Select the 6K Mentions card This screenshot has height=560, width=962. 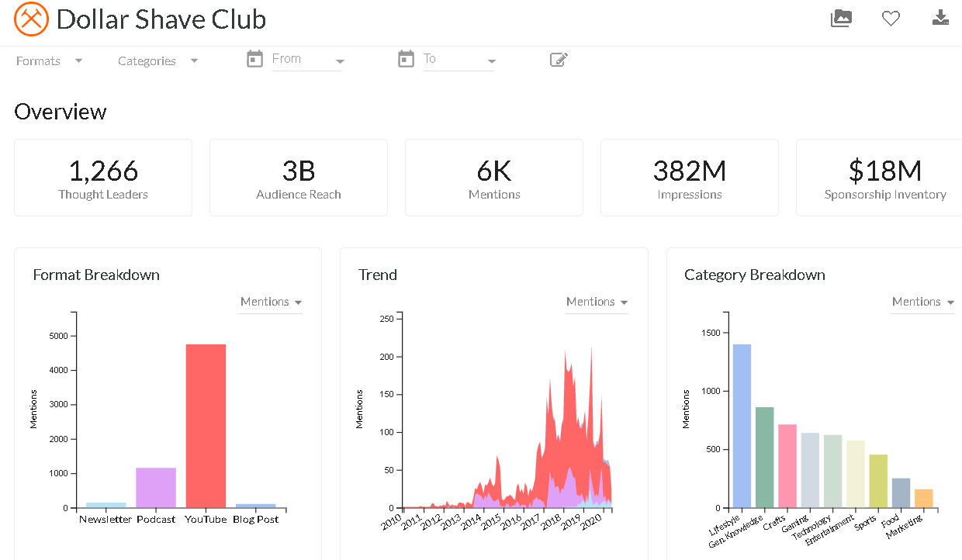pyautogui.click(x=494, y=178)
